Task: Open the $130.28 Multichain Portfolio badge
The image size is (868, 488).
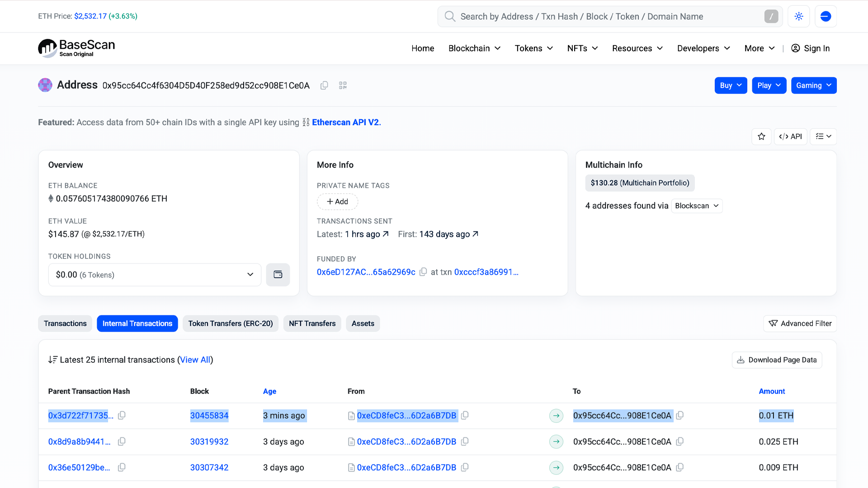Action: [640, 183]
